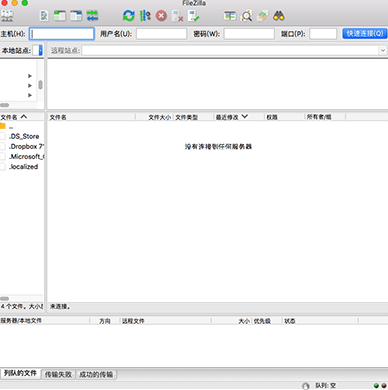Click the local file list horizontal scrollbar

[5, 299]
